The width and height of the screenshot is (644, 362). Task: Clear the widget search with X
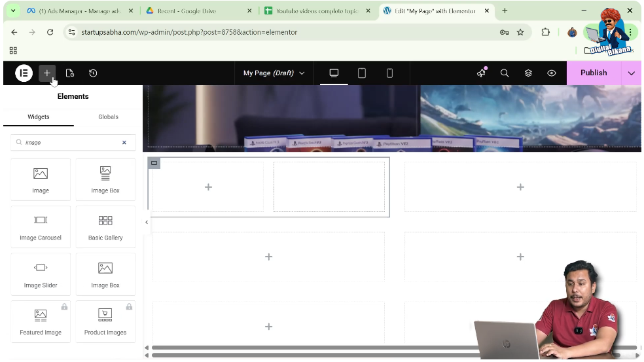124,143
